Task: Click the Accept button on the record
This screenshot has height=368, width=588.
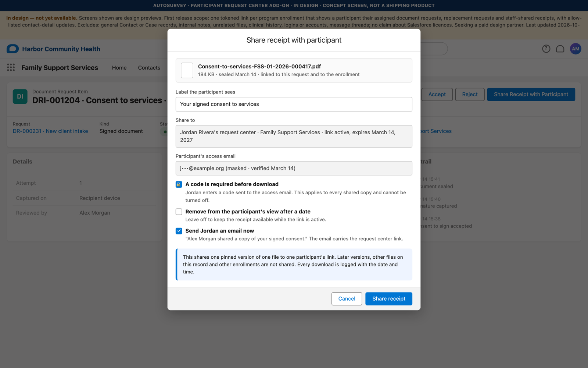Action: click(x=437, y=95)
